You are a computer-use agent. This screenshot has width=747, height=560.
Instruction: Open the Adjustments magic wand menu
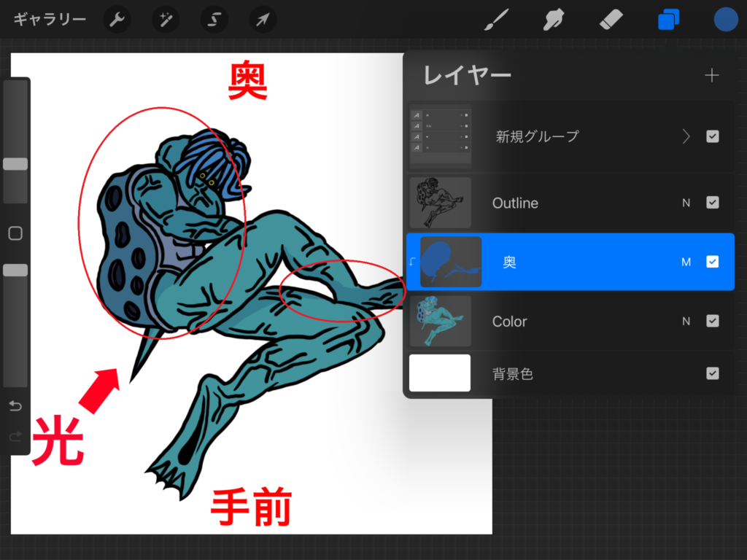[x=166, y=20]
